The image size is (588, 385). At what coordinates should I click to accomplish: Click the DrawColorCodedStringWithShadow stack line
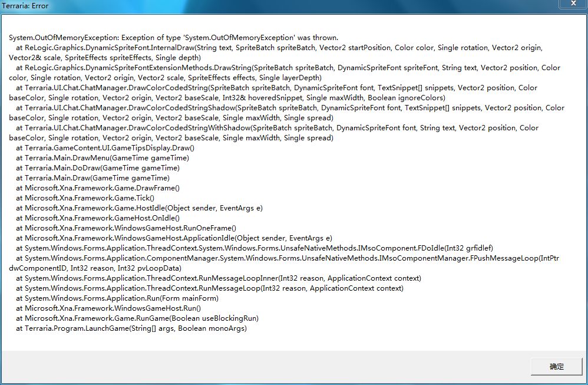coord(277,128)
